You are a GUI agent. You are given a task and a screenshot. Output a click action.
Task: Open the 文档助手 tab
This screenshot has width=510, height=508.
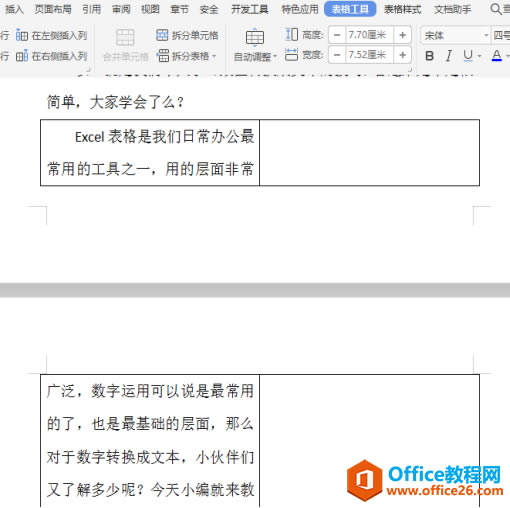[x=452, y=9]
